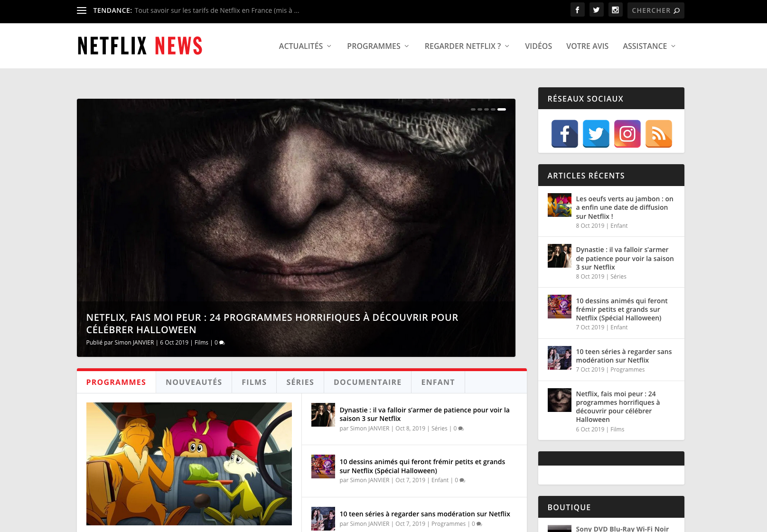
Task: Open the green eggs cartoon thumbnail
Action: pyautogui.click(x=189, y=464)
